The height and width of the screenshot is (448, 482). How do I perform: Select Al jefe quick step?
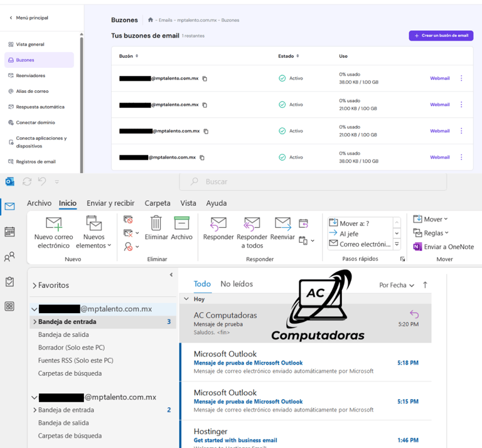(x=361, y=234)
